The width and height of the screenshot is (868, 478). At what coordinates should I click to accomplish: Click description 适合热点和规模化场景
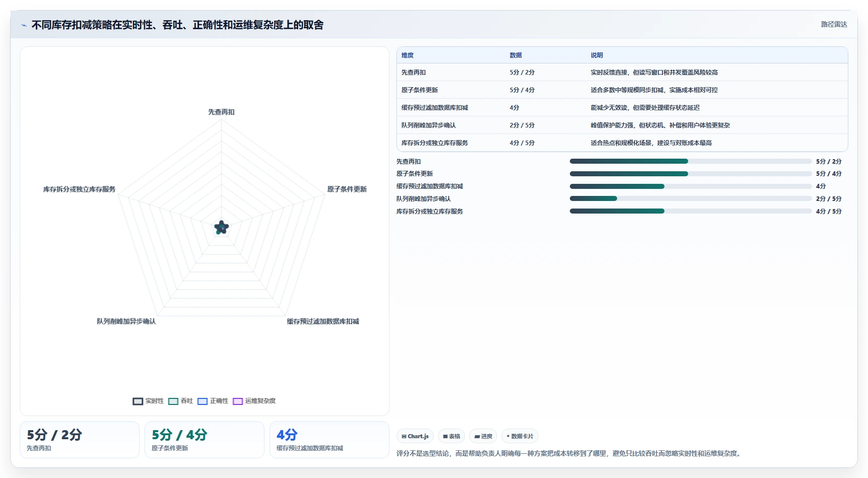[x=621, y=143]
